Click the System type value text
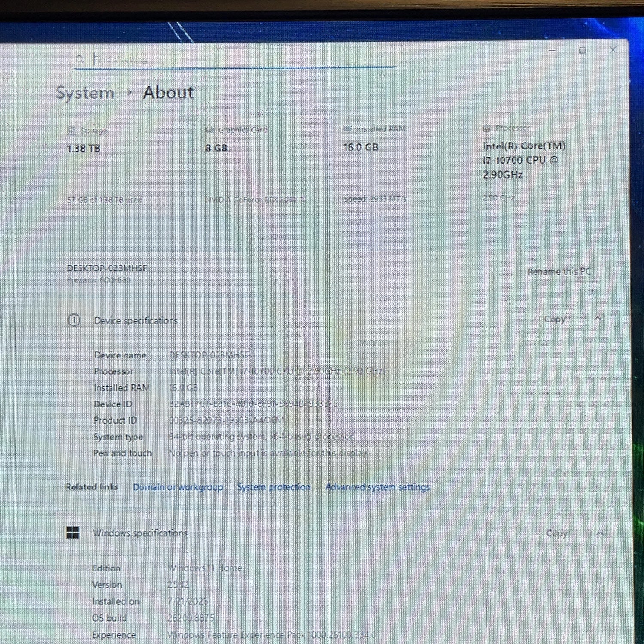Image resolution: width=644 pixels, height=644 pixels. click(x=261, y=437)
